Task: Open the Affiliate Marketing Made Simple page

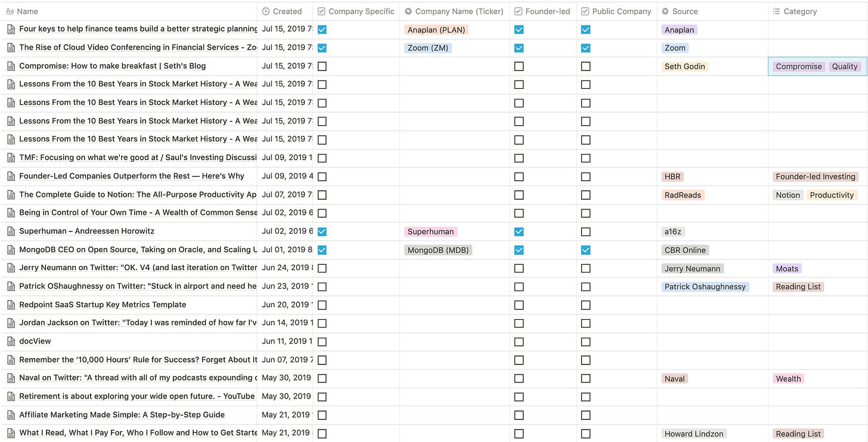Action: coord(122,415)
